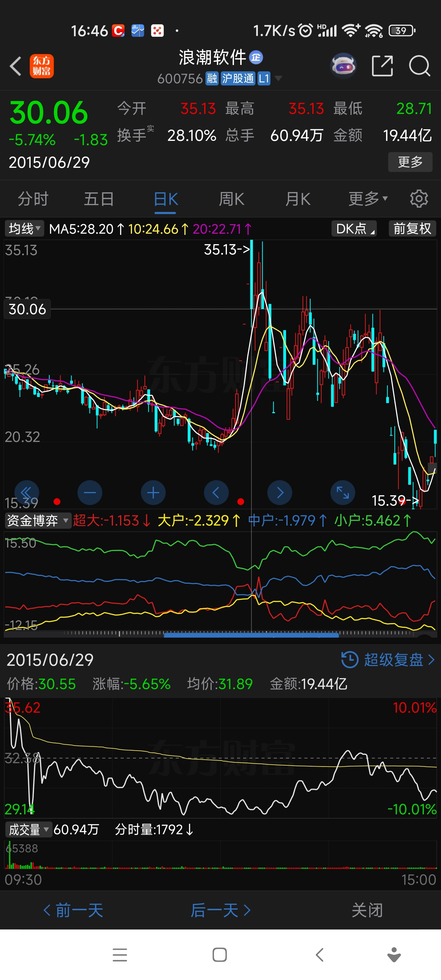This screenshot has width=441, height=980.
Task: Tap the 30.06 crosshair price label
Action: [27, 309]
